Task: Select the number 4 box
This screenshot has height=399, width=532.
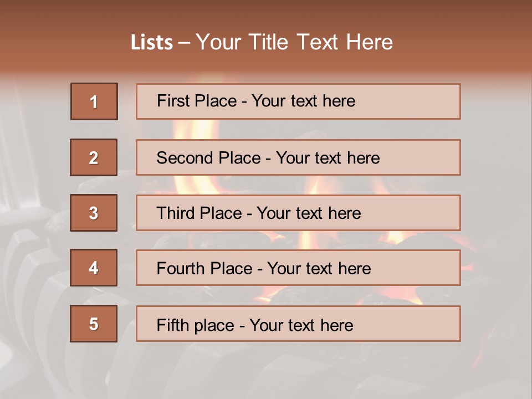Action: coord(94,268)
